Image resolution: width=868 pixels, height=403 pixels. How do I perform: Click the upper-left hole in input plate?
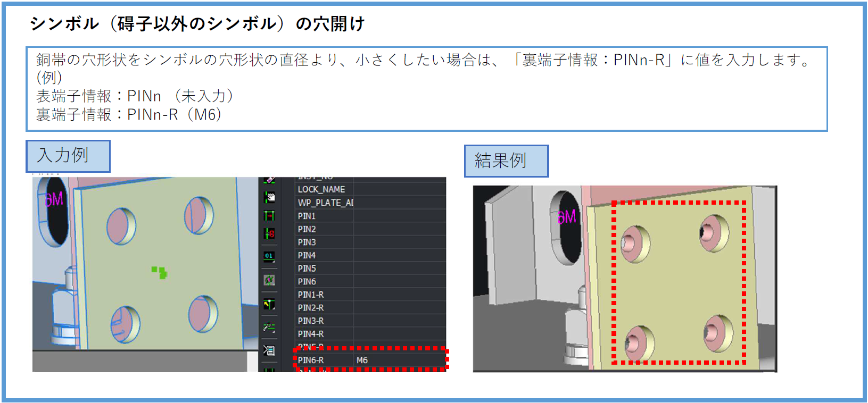(x=121, y=225)
